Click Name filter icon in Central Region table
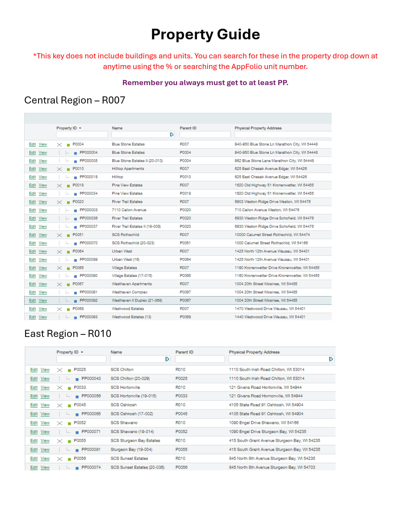Viewport: 411px width, 532px height. [x=172, y=134]
